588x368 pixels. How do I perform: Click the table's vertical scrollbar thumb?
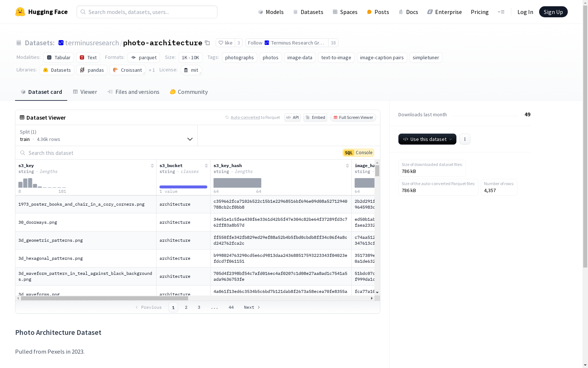tap(377, 171)
